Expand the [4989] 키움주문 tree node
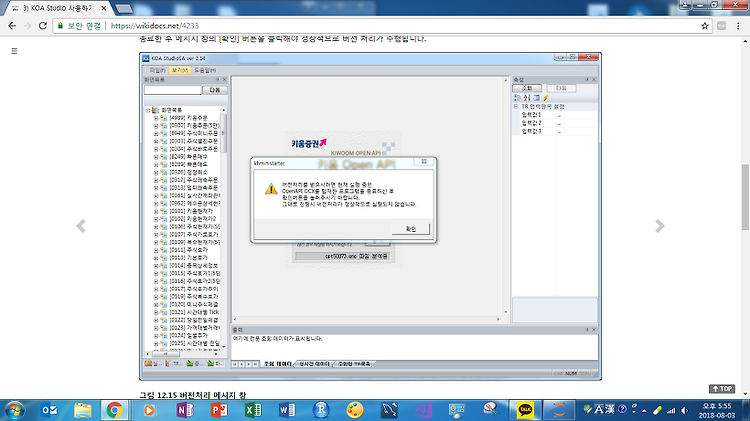This screenshot has width=750, height=421. (x=156, y=118)
